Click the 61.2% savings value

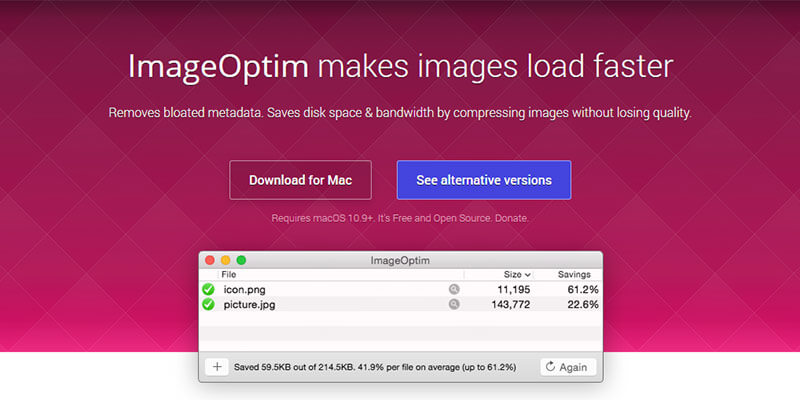[583, 290]
